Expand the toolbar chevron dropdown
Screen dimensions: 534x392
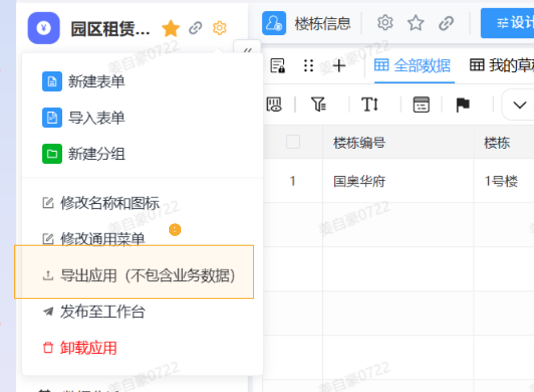(x=520, y=105)
